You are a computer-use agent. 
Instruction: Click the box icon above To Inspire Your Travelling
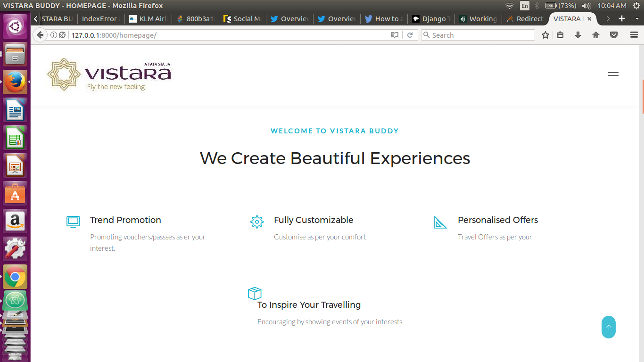pyautogui.click(x=255, y=294)
